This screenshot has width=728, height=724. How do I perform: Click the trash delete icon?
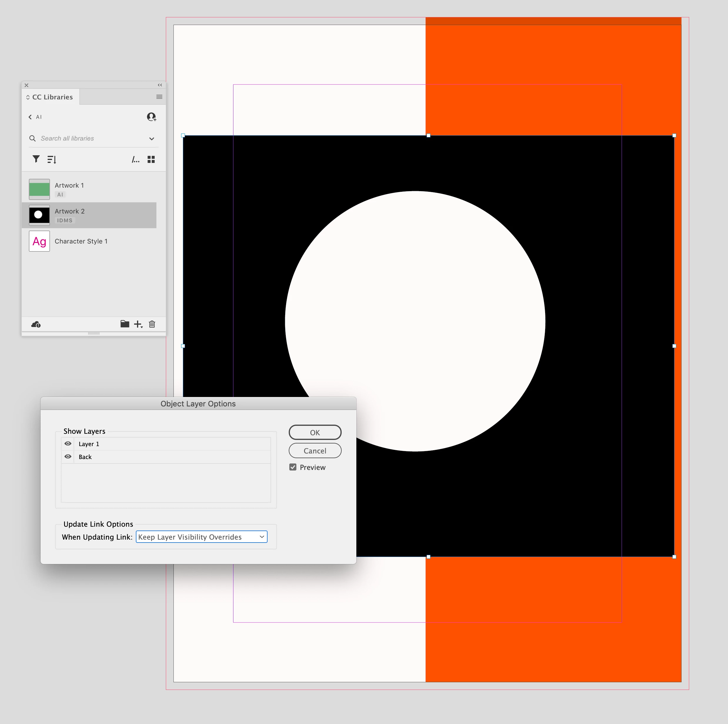pos(152,324)
